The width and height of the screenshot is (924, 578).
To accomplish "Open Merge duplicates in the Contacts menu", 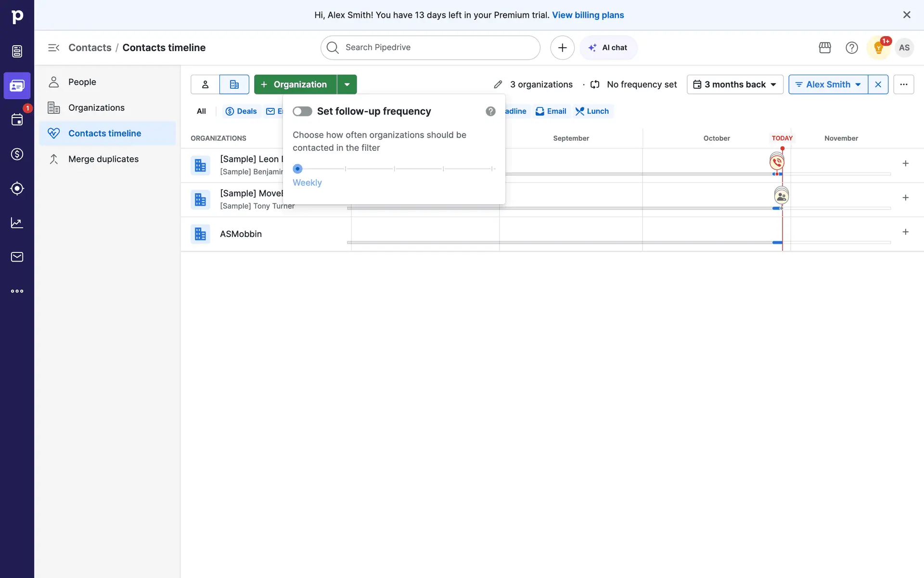I will point(103,159).
